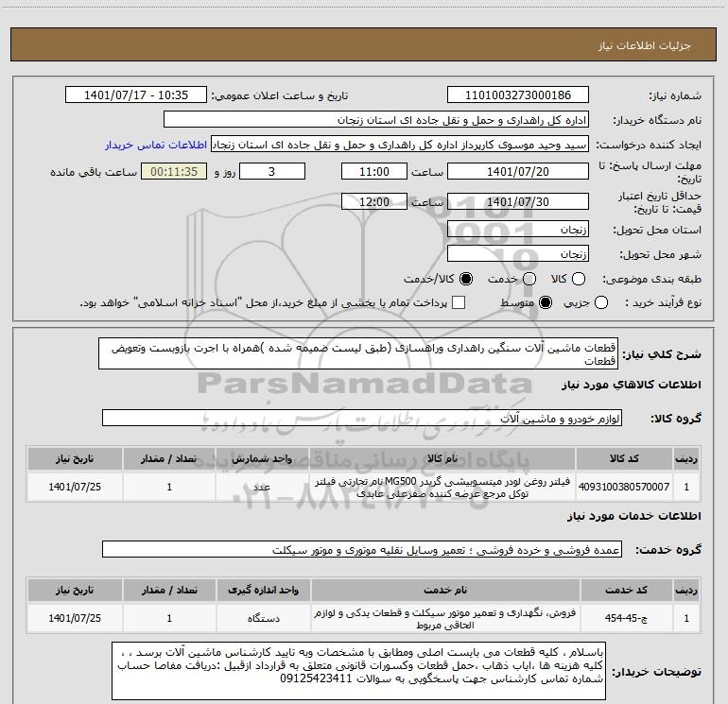Click the goods name cell فیلتر روغن لودر
The height and width of the screenshot is (704, 728).
coord(442,487)
